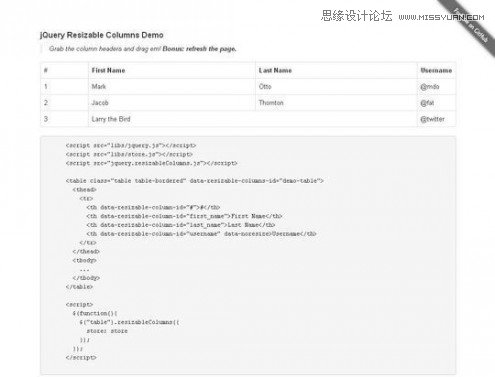Click the data-noresize Username code line

(x=201, y=234)
